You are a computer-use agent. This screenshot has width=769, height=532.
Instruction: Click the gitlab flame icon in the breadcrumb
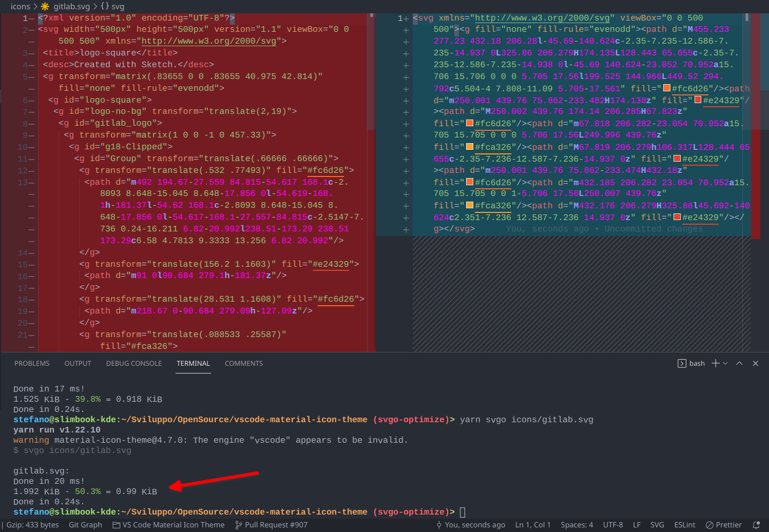click(45, 6)
